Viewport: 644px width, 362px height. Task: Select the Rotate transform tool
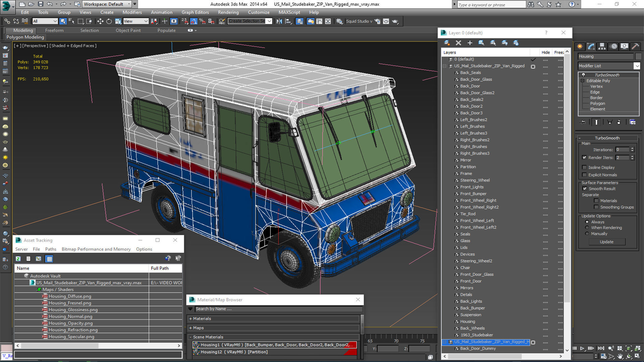pos(109,21)
